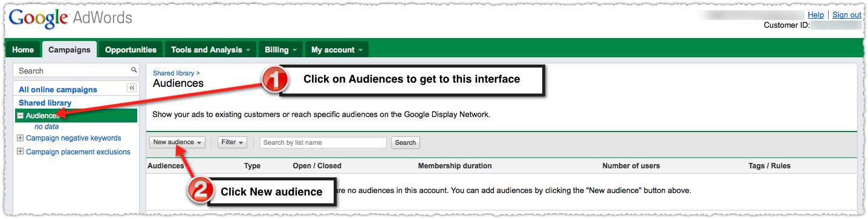Open the Filter dropdown
Image resolution: width=868 pixels, height=219 pixels.
tap(233, 142)
